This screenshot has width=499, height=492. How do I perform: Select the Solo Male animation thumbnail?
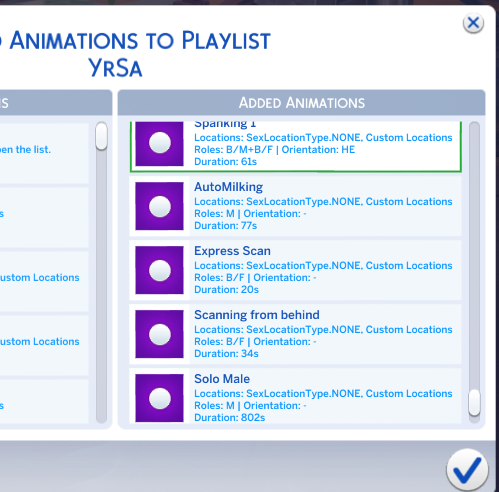pyautogui.click(x=159, y=398)
